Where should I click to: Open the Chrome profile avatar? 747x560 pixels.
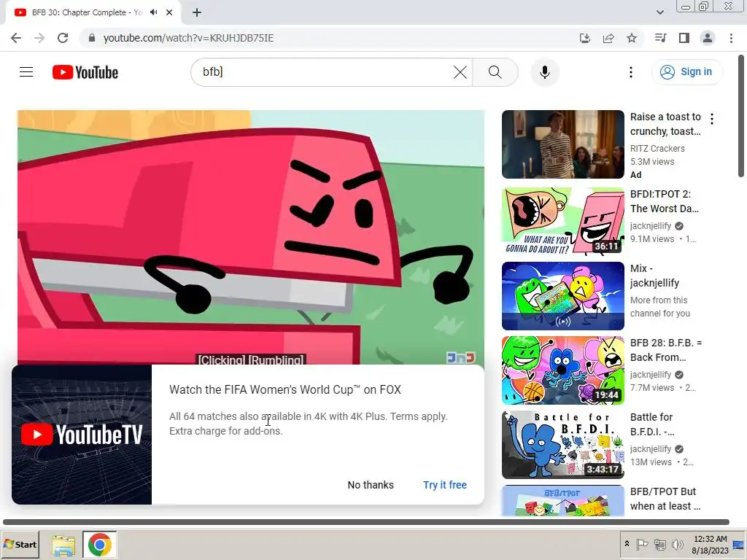[x=708, y=38]
